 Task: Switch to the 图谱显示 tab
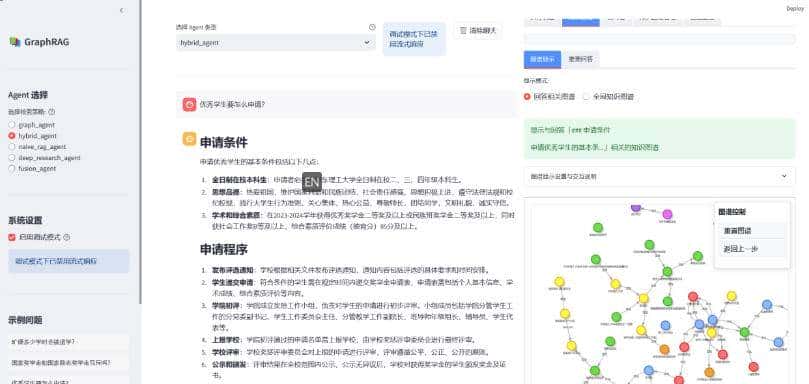coord(542,59)
